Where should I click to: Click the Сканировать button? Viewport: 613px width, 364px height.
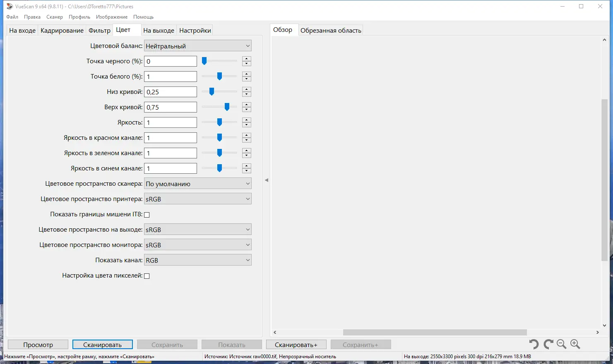click(103, 345)
